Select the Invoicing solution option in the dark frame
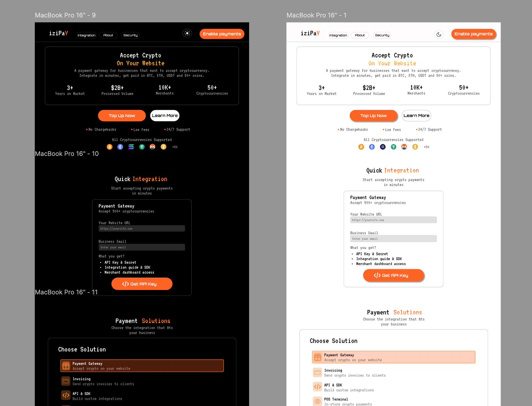The image size is (532, 406). tap(103, 381)
